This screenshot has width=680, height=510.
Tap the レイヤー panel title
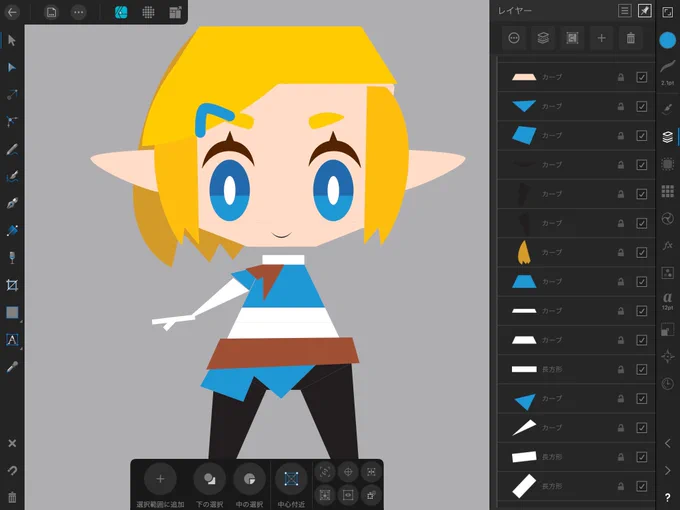(x=514, y=10)
